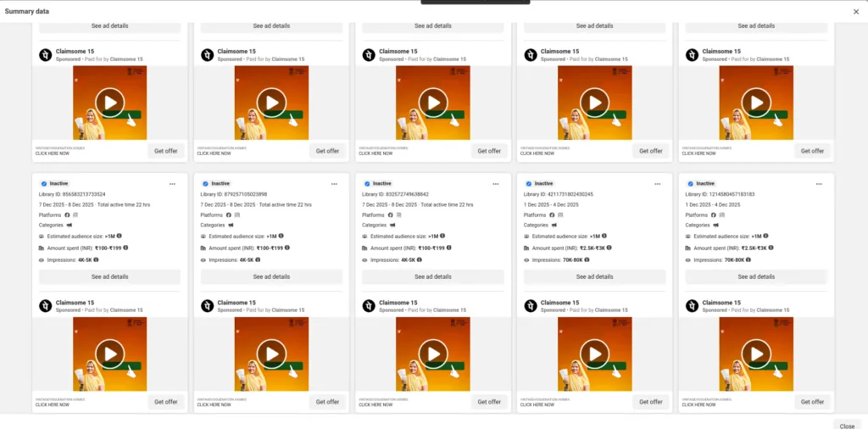This screenshot has width=868, height=429.
Task: Click info icon beside Impressions in ad 4211731802430245
Action: (x=587, y=259)
